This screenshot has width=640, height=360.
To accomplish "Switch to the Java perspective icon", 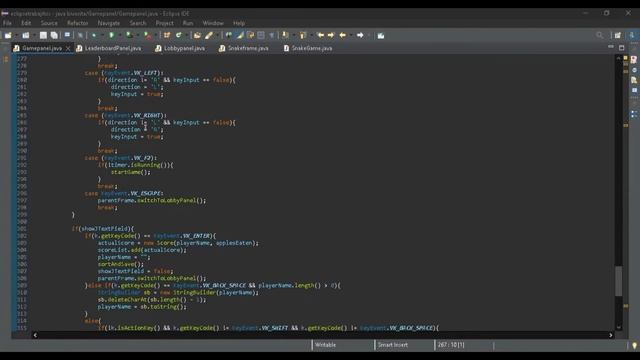I will coord(632,36).
